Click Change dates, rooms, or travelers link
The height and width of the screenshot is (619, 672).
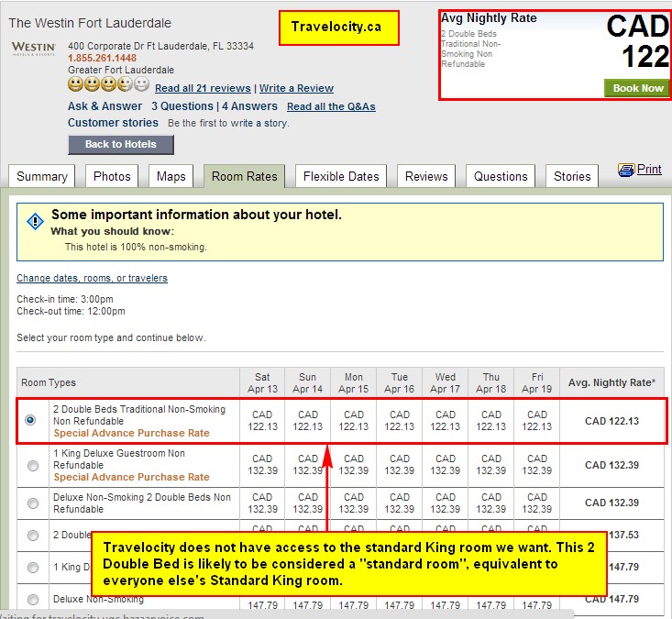(x=93, y=278)
